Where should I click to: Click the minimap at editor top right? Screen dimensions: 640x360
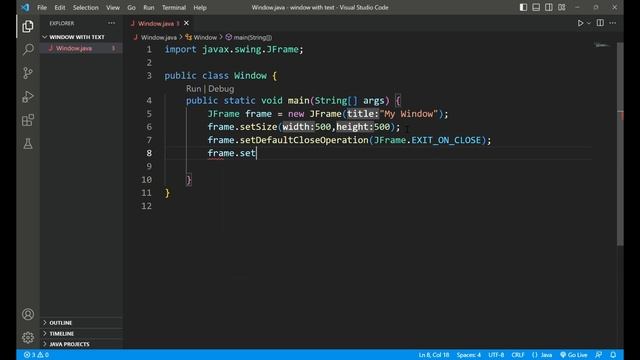pos(603,45)
